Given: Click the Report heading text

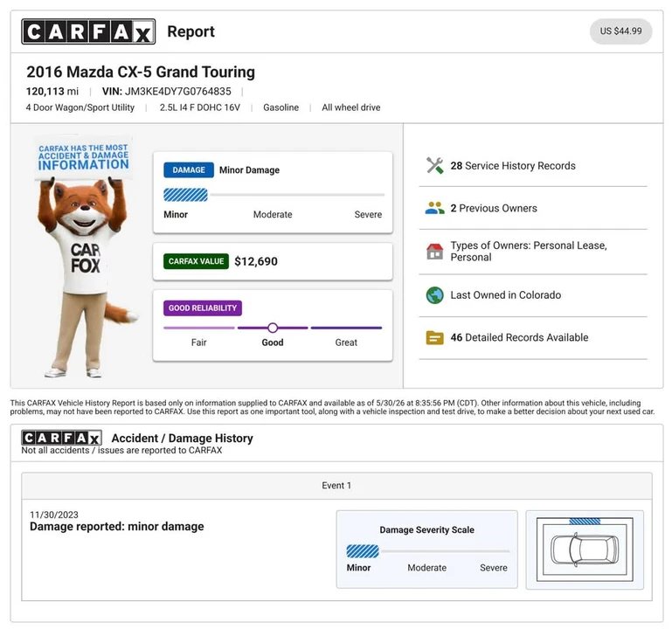Looking at the screenshot, I should coord(191,31).
